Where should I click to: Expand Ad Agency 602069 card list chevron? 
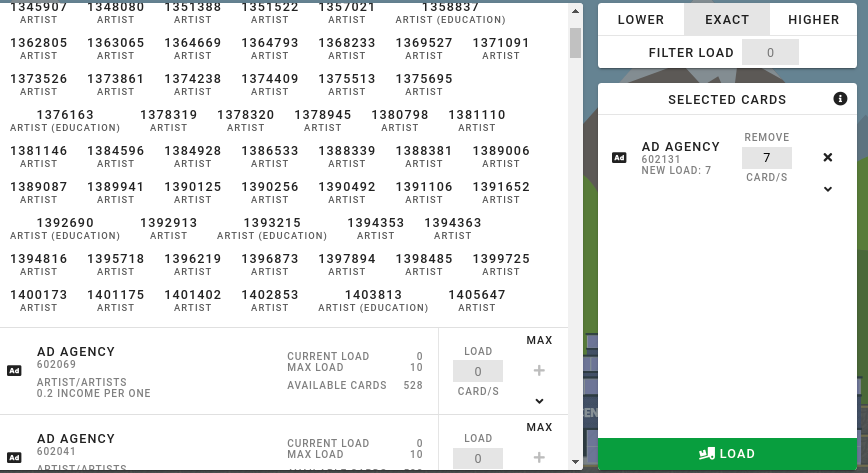click(x=539, y=401)
